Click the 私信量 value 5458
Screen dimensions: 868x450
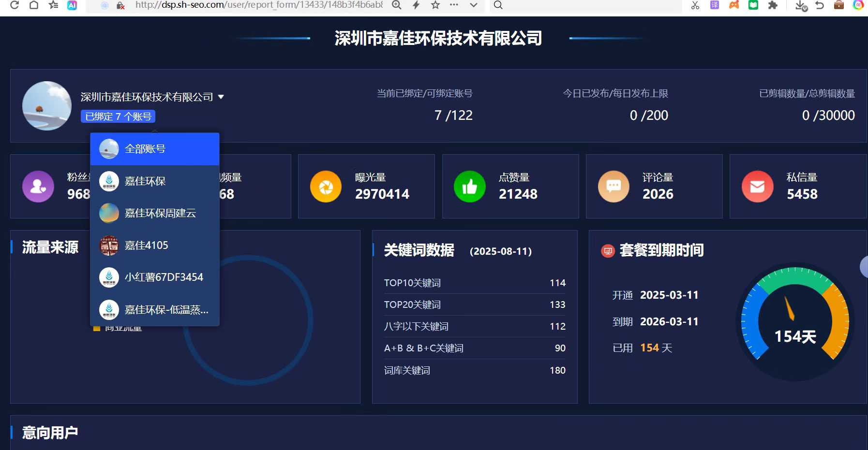802,194
